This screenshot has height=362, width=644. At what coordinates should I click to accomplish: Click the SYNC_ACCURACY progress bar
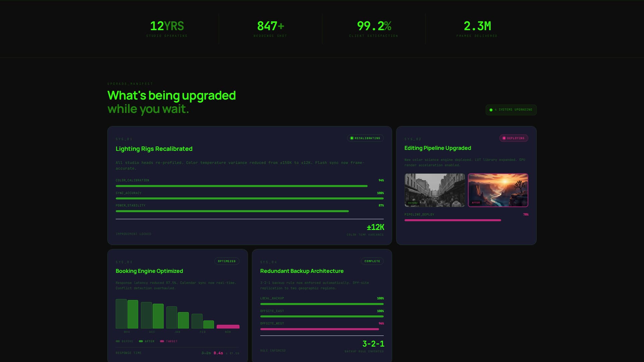tap(250, 198)
